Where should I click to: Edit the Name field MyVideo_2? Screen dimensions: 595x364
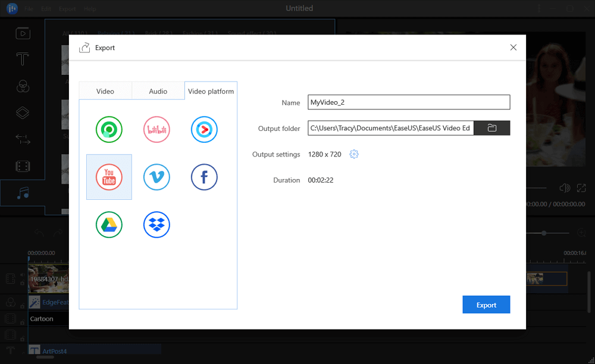408,102
